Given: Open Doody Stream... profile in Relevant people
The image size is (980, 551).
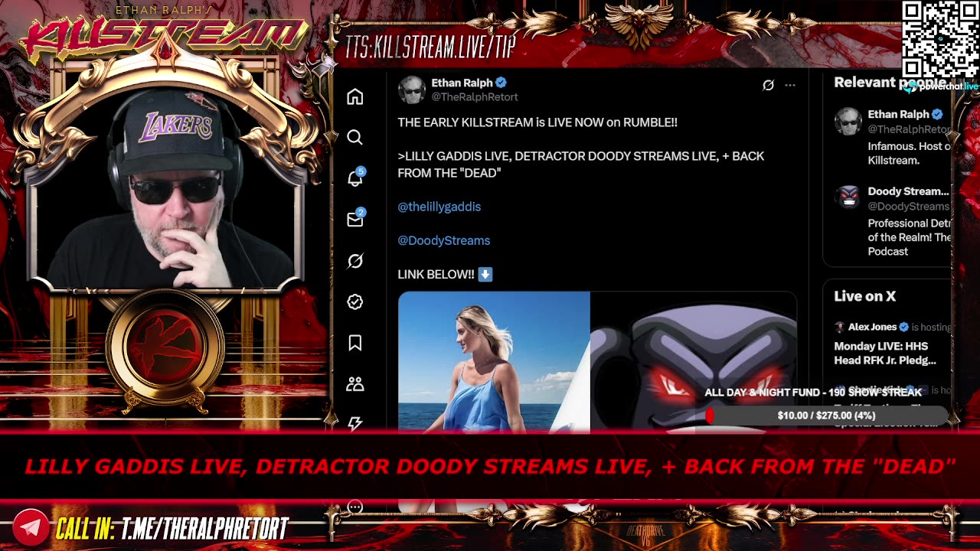Looking at the screenshot, I should 908,191.
